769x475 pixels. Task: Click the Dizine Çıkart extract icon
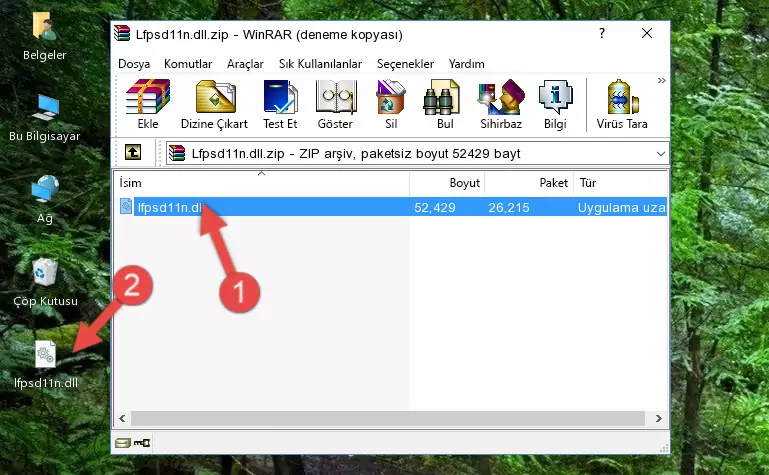coord(215,104)
